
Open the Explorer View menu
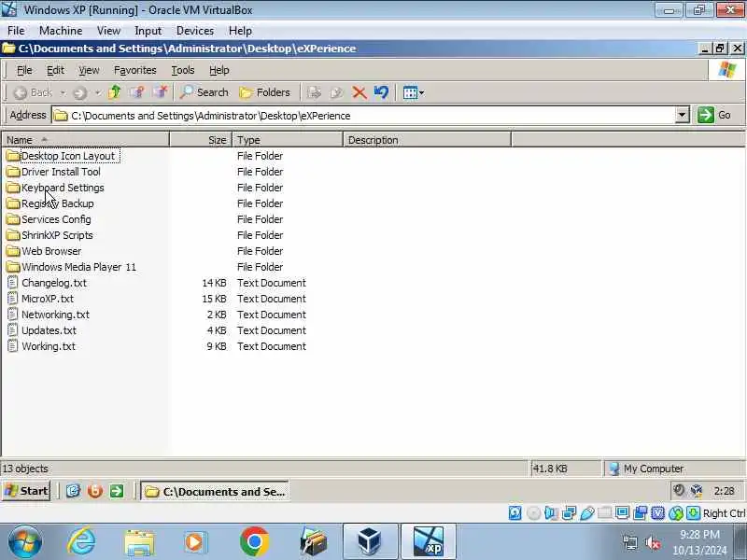click(x=89, y=70)
